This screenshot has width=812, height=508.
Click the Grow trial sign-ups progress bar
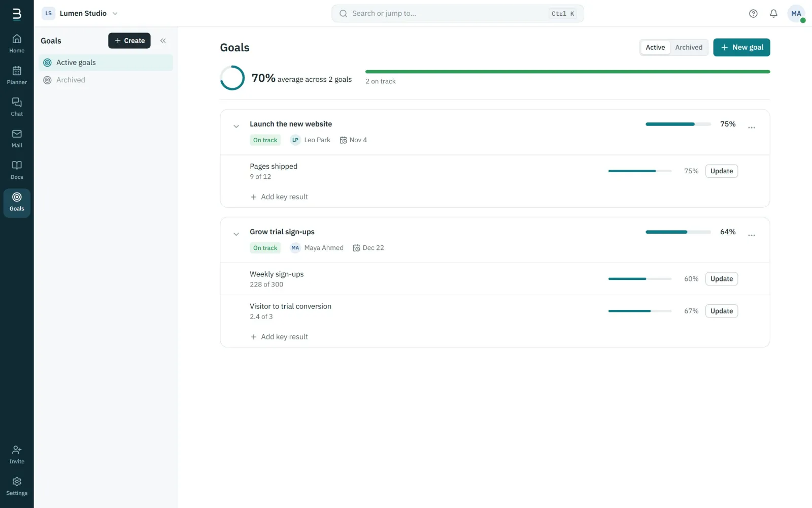click(678, 232)
